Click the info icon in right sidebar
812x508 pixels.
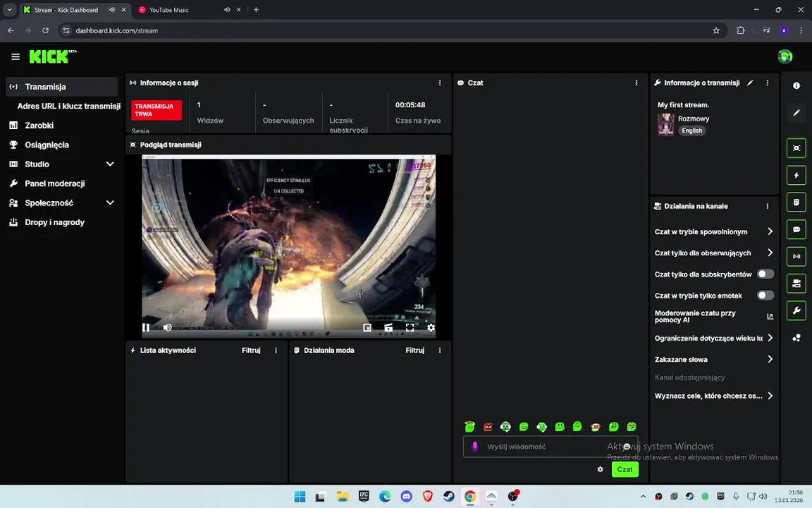click(796, 85)
